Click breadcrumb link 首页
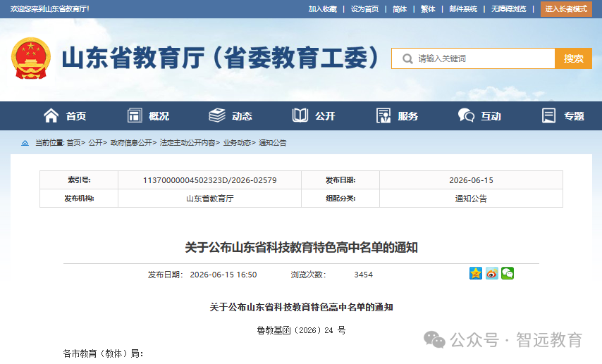The width and height of the screenshot is (602, 364). pos(74,143)
